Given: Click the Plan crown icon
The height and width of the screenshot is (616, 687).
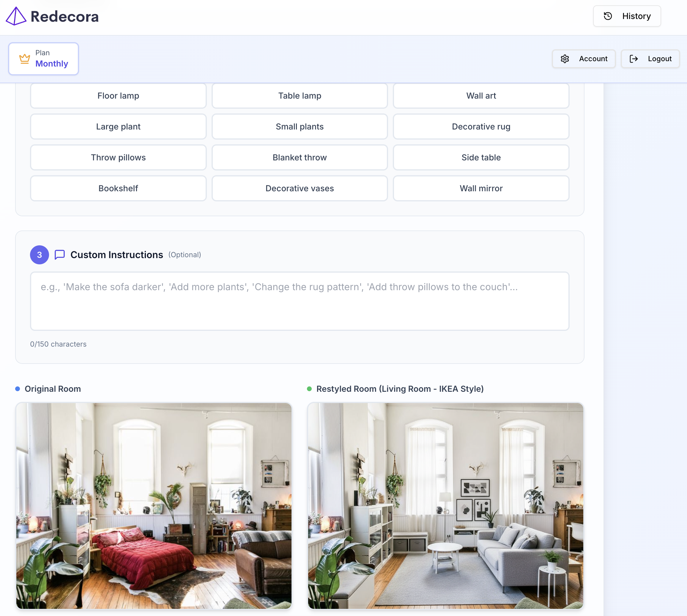Looking at the screenshot, I should [25, 59].
